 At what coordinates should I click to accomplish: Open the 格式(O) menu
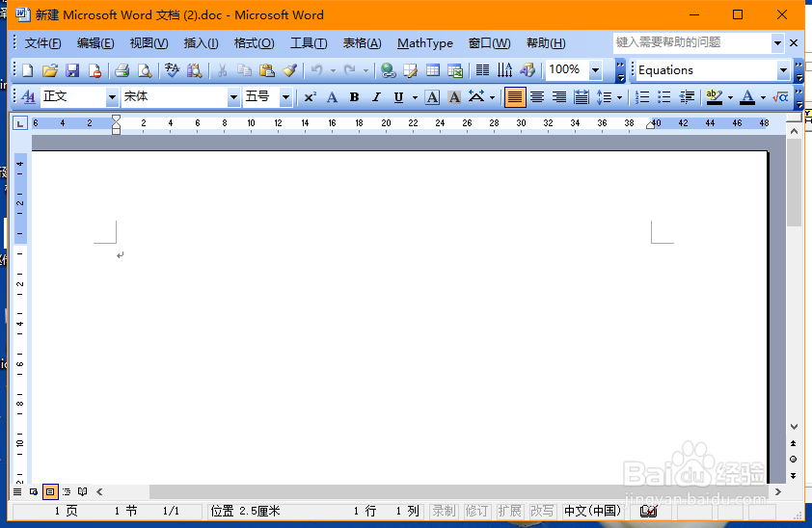(x=255, y=43)
